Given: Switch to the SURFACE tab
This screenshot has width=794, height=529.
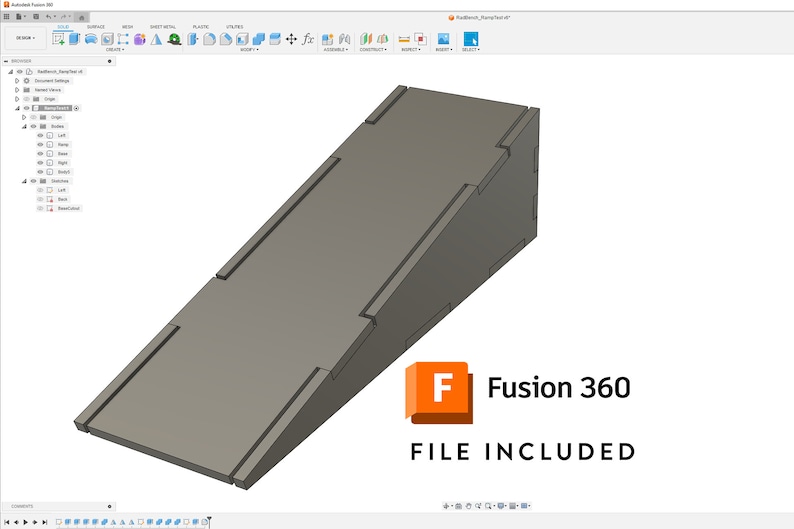Looking at the screenshot, I should (x=96, y=27).
